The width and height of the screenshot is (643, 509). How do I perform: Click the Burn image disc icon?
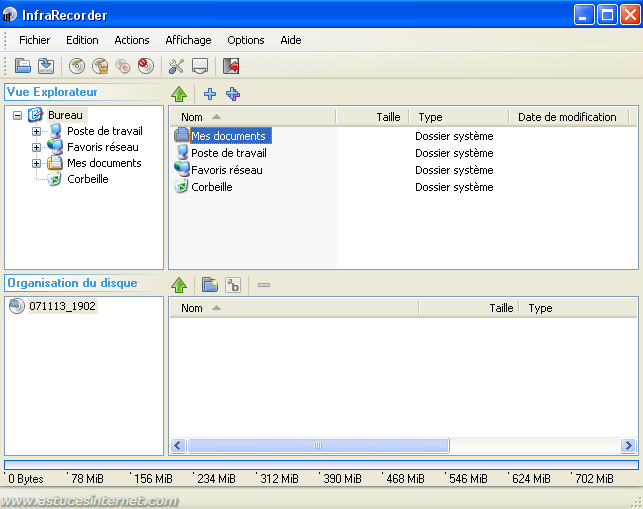point(100,66)
